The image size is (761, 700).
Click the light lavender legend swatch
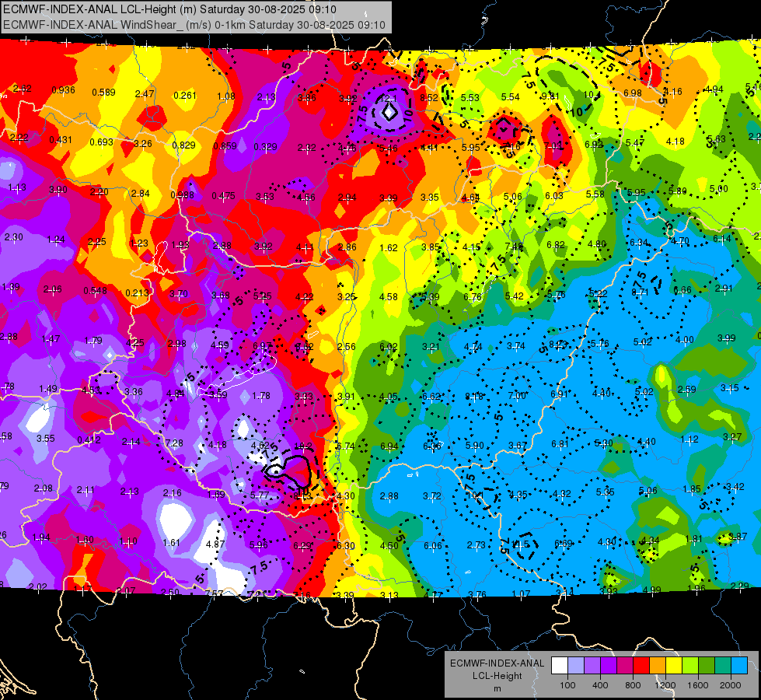point(576,666)
